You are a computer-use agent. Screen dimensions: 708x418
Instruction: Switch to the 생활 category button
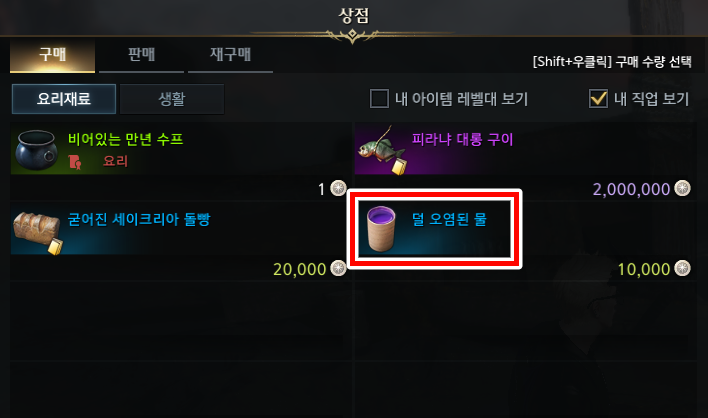(x=172, y=99)
